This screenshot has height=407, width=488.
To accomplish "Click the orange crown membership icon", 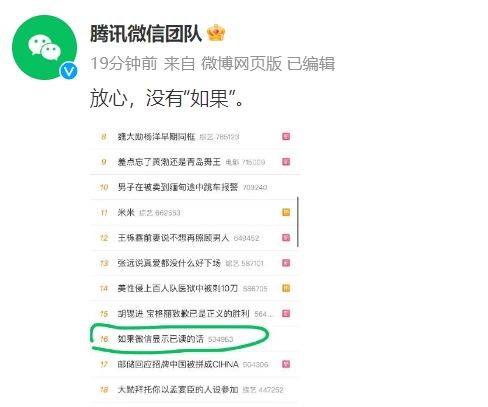I will pos(216,33).
